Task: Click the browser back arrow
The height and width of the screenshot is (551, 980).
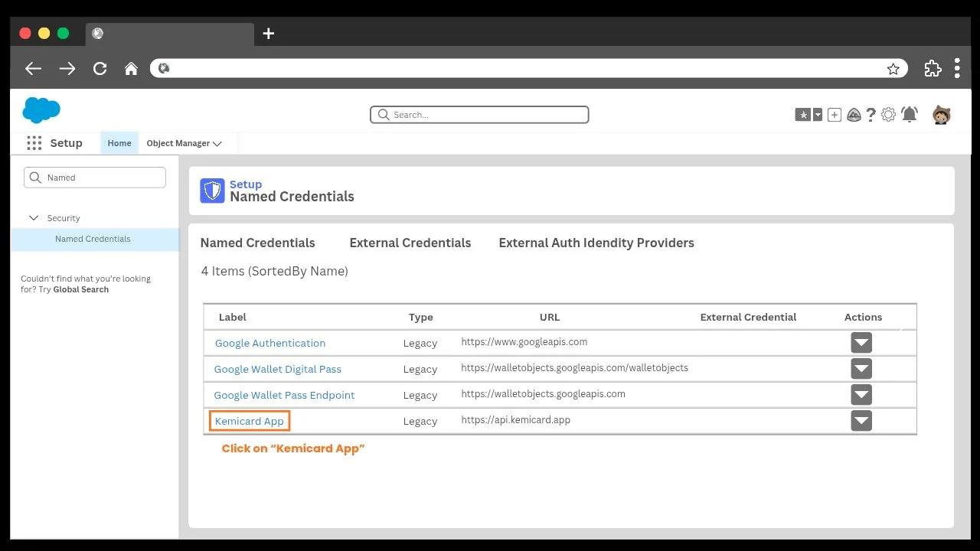Action: tap(33, 68)
